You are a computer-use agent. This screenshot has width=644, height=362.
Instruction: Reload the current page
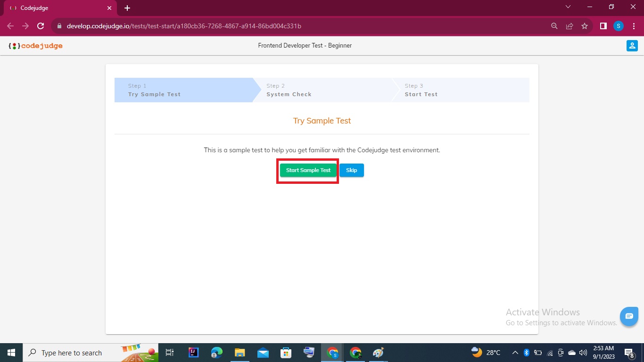41,26
